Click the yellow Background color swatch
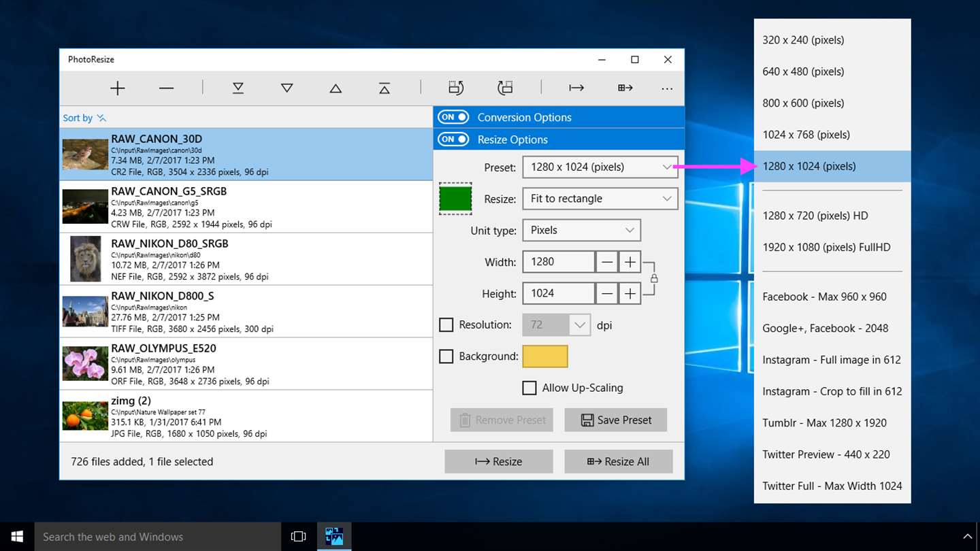The image size is (980, 551). click(x=545, y=356)
